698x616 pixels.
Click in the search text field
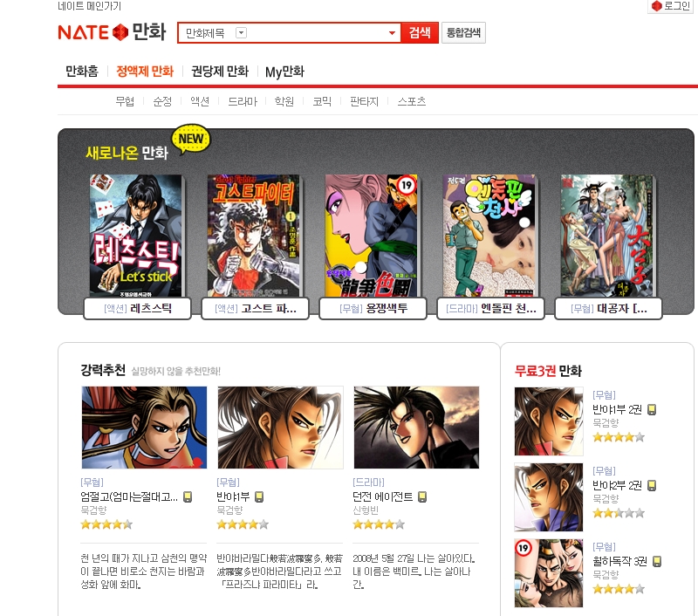point(317,33)
